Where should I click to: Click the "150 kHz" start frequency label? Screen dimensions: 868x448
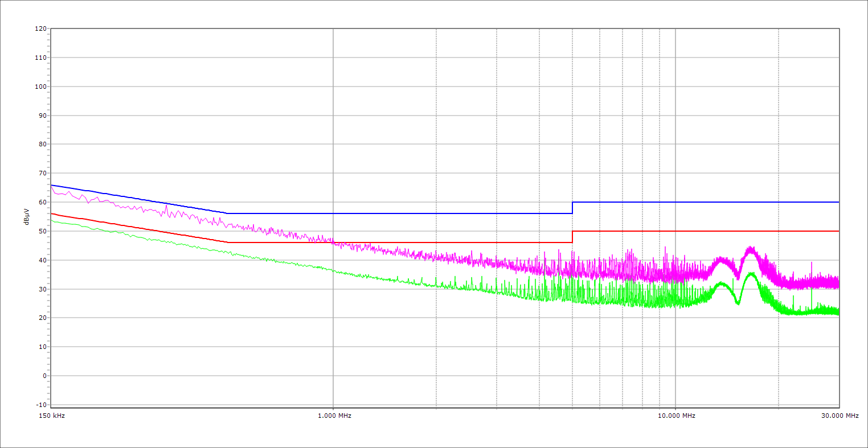(x=52, y=416)
